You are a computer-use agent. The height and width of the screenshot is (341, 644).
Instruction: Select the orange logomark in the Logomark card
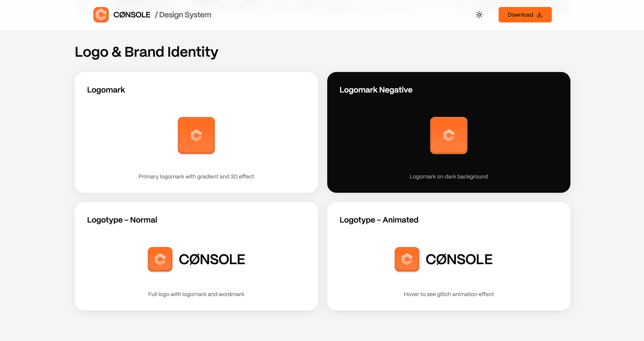(x=196, y=135)
